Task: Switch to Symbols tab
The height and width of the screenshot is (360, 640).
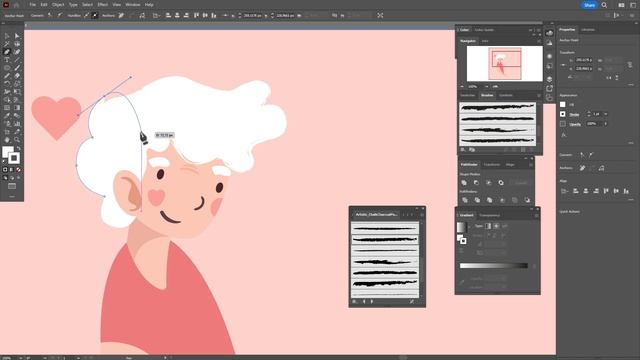Action: (506, 96)
